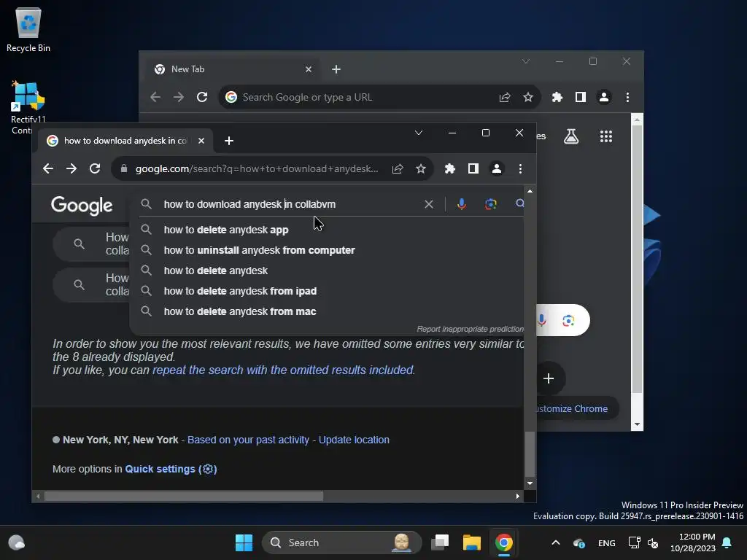Expand tab search chevron in New Tab window
This screenshot has width=747, height=560.
coord(525,61)
